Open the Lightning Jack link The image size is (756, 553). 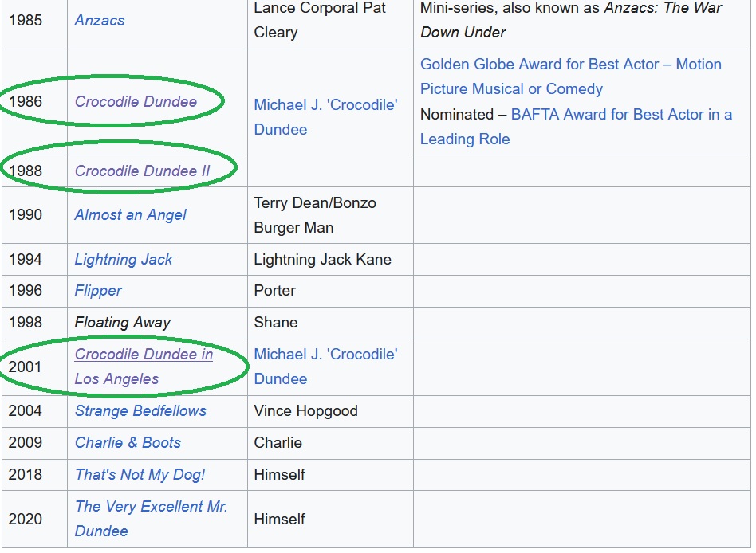[x=124, y=259]
